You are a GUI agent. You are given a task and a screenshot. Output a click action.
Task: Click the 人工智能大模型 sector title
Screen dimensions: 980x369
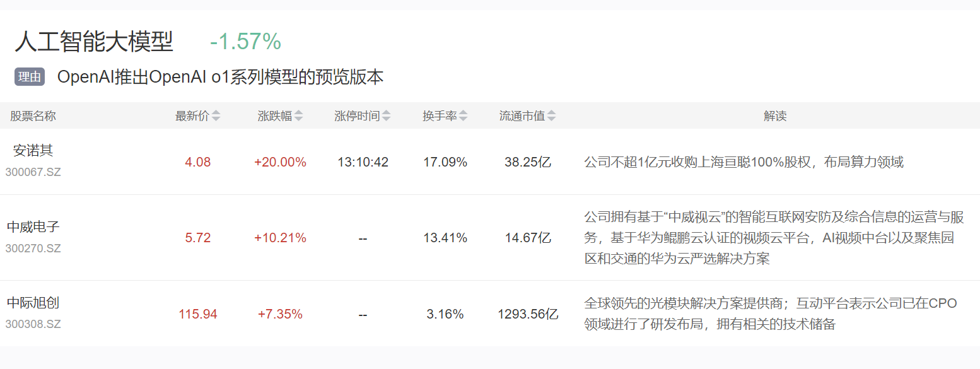(x=94, y=42)
